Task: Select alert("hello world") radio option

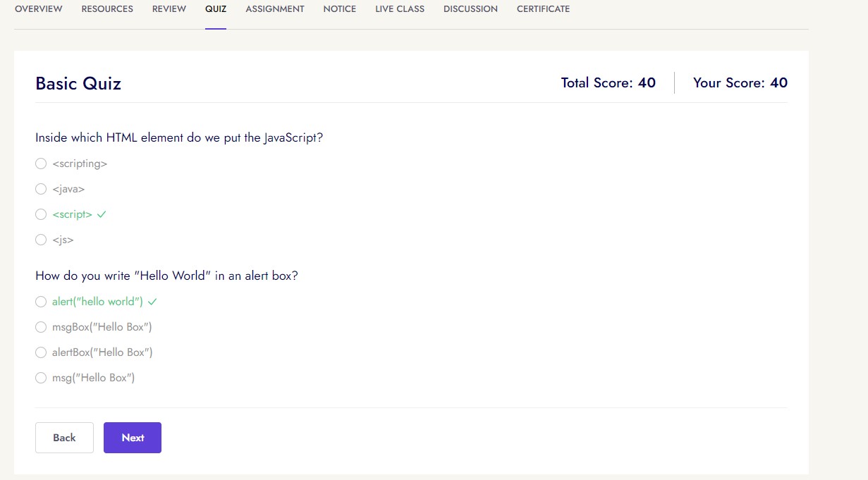Action: [x=41, y=302]
